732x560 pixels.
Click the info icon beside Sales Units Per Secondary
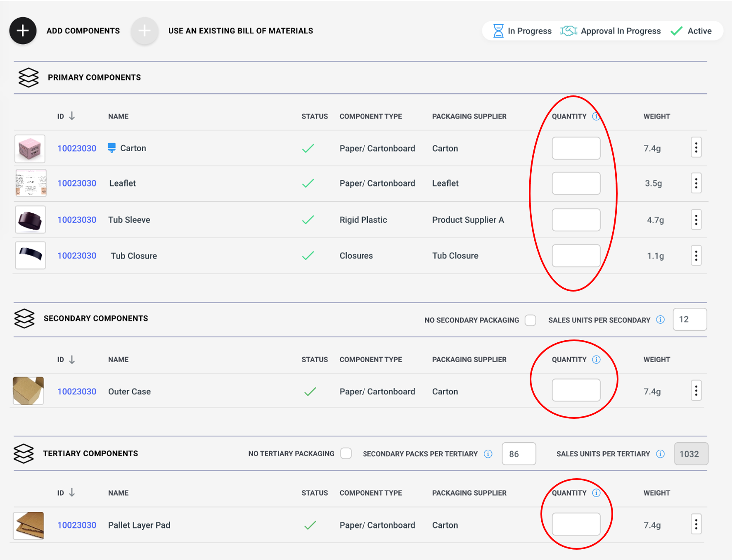660,320
